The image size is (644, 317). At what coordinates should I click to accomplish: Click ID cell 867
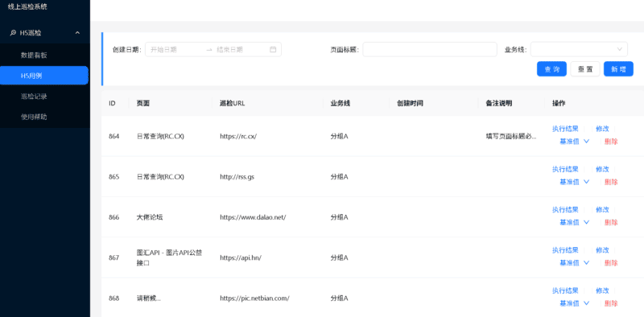coord(114,258)
